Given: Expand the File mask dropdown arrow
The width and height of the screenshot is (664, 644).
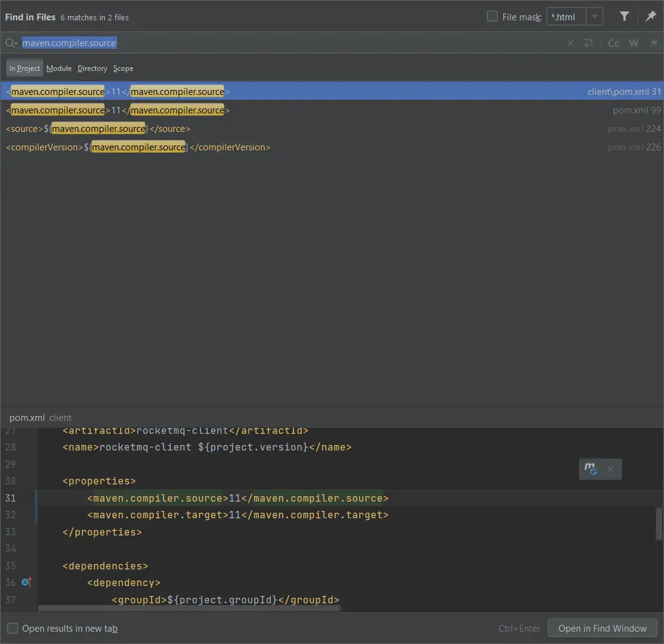Looking at the screenshot, I should pos(594,17).
